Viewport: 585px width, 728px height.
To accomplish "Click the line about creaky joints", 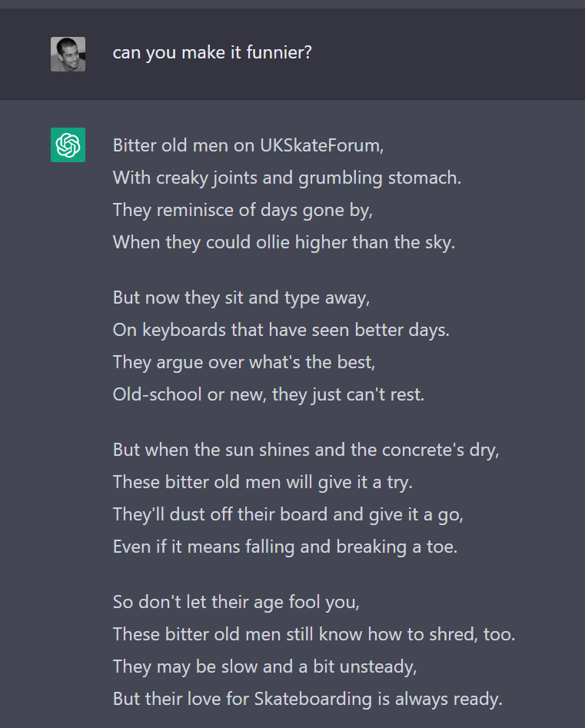I will pos(287,178).
